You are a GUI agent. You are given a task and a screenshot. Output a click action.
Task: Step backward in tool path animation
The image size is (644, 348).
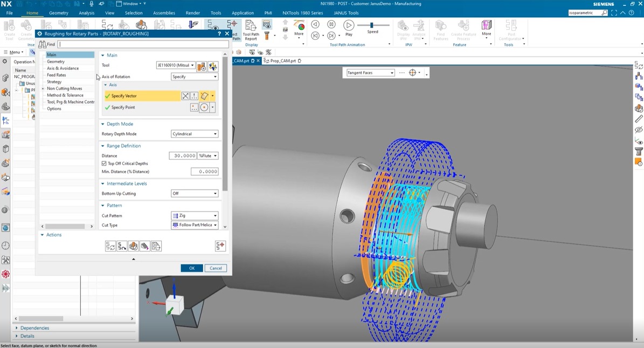point(315,24)
